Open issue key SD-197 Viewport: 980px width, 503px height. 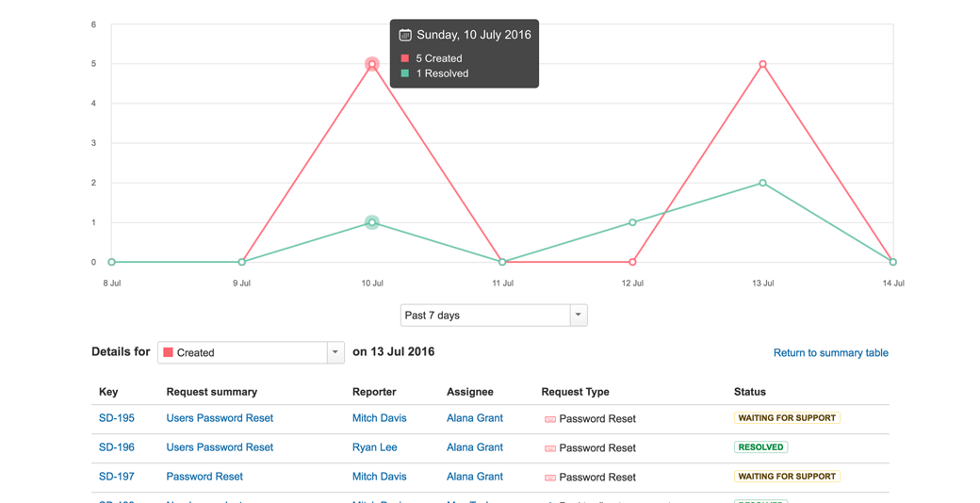tap(117, 477)
